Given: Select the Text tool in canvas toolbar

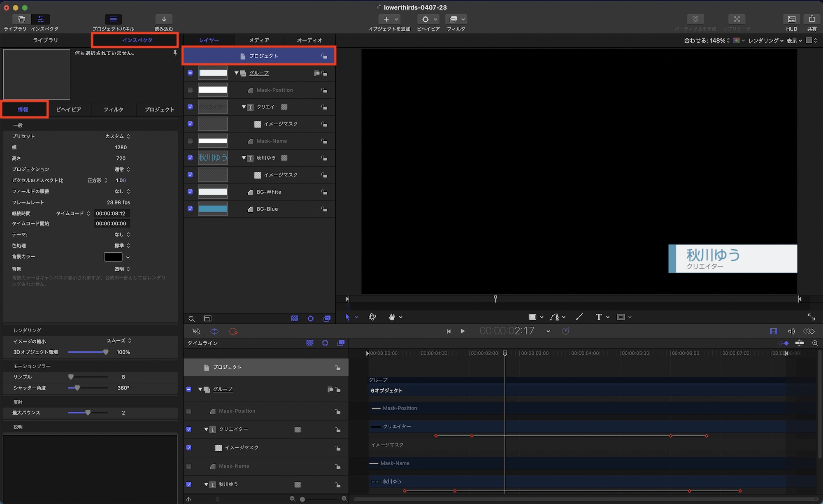Looking at the screenshot, I should pos(598,317).
